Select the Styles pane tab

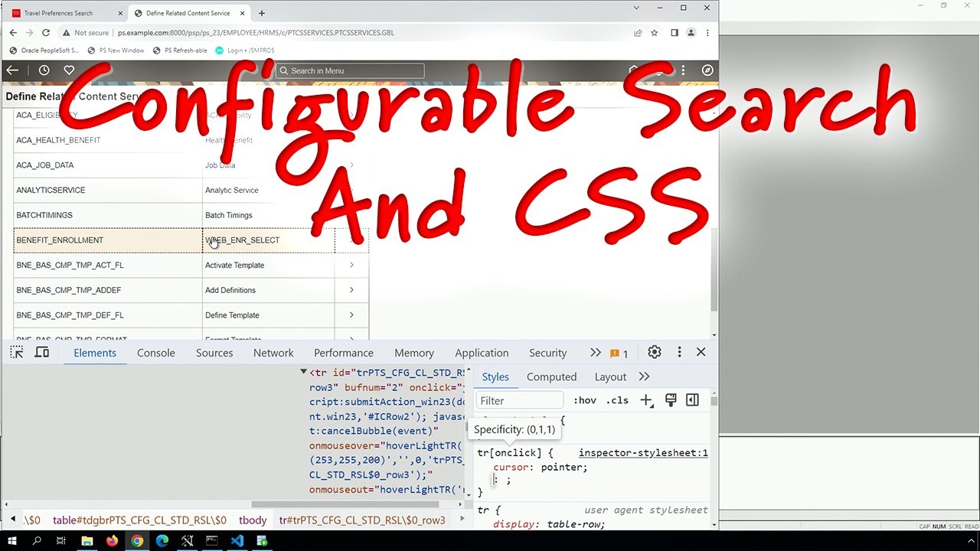(x=495, y=377)
